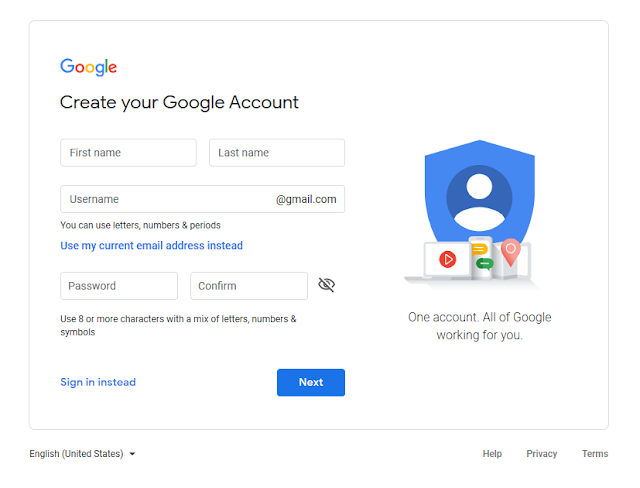The height and width of the screenshot is (488, 640).
Task: Open the Privacy footer link
Action: coord(542,454)
